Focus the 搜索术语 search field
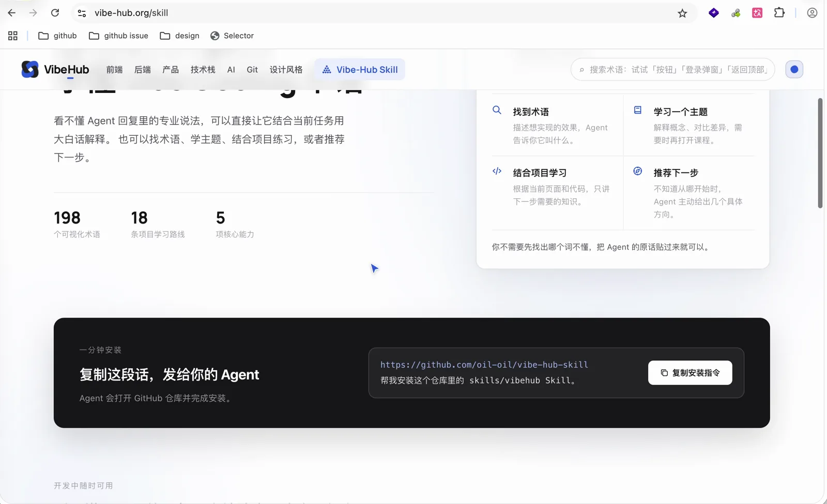The height and width of the screenshot is (504, 827). pos(673,70)
